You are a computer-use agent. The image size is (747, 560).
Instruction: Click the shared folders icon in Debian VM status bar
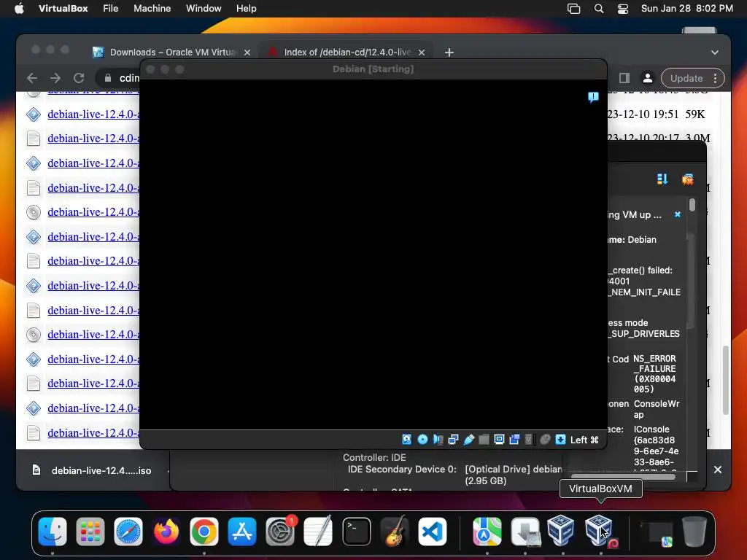484,440
